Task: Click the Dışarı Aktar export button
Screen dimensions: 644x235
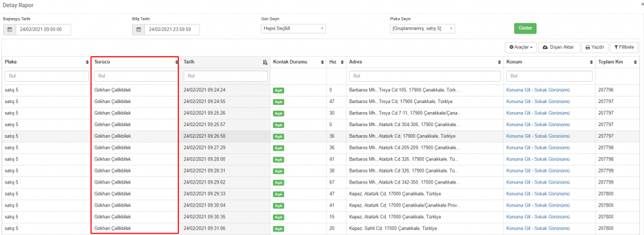Action: [559, 48]
